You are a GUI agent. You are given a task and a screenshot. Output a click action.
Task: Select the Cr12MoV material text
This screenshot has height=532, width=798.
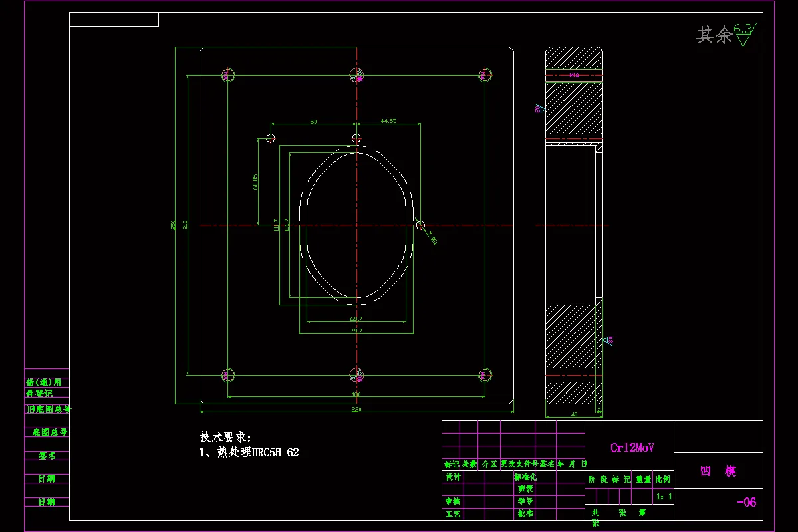(x=632, y=448)
